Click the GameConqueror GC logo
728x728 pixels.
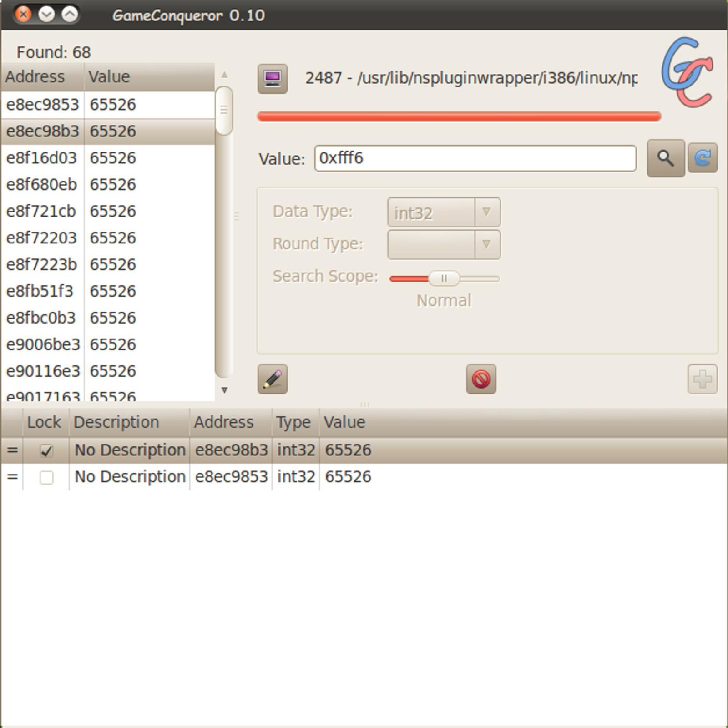point(687,73)
